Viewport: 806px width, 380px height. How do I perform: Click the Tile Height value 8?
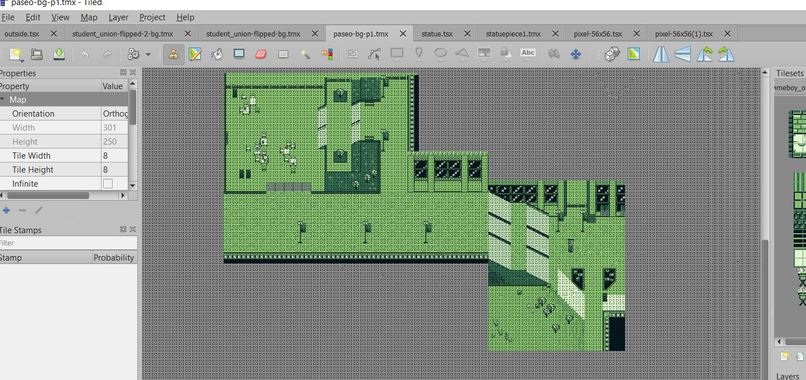(115, 170)
